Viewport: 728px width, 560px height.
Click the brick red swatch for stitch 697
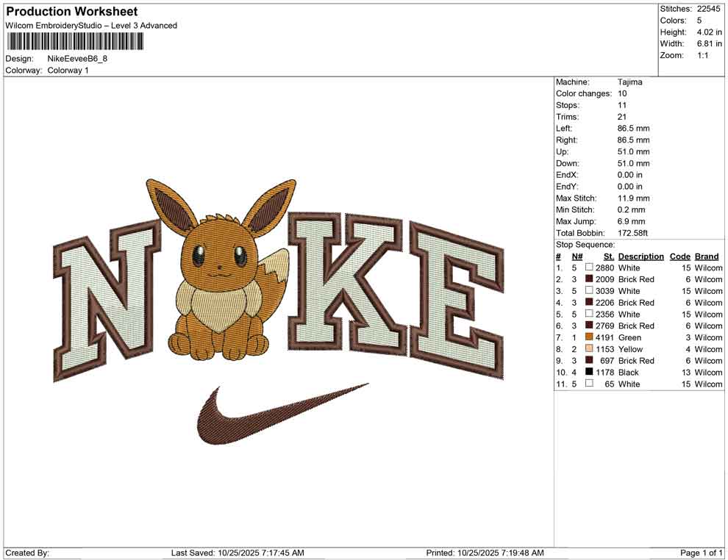point(589,360)
